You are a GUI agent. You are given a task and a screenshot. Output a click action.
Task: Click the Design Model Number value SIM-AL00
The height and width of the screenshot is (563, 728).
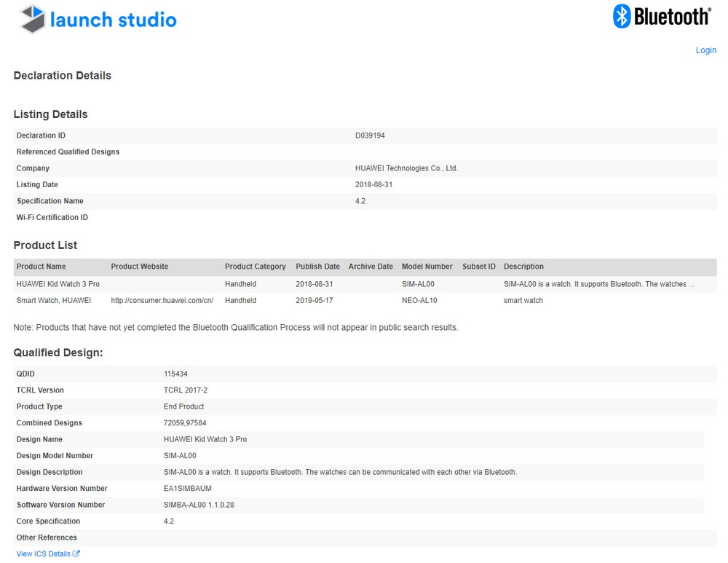(180, 456)
